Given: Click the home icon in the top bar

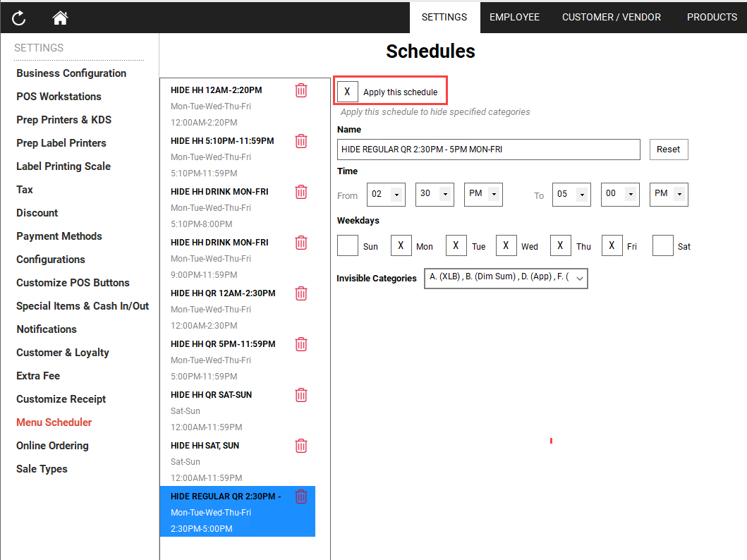Looking at the screenshot, I should (60, 18).
